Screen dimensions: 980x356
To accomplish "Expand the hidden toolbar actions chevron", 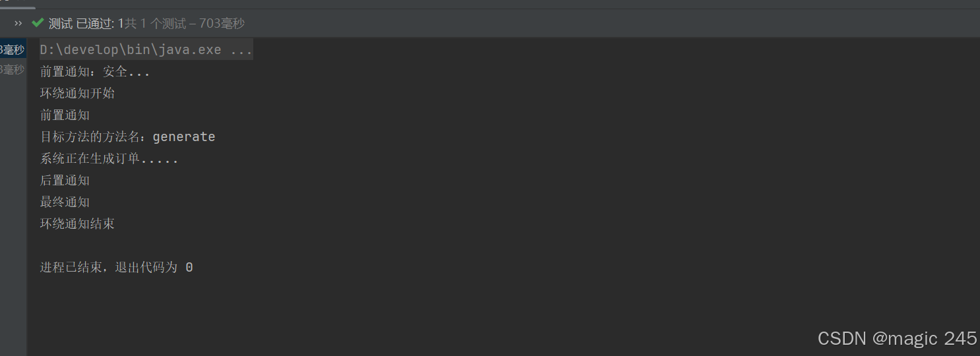I will tap(18, 24).
